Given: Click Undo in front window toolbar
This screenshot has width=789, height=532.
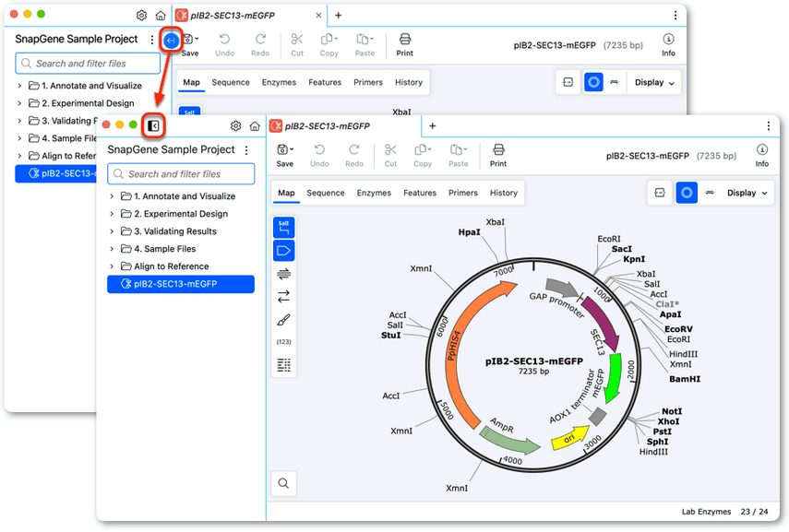Looking at the screenshot, I should (319, 155).
